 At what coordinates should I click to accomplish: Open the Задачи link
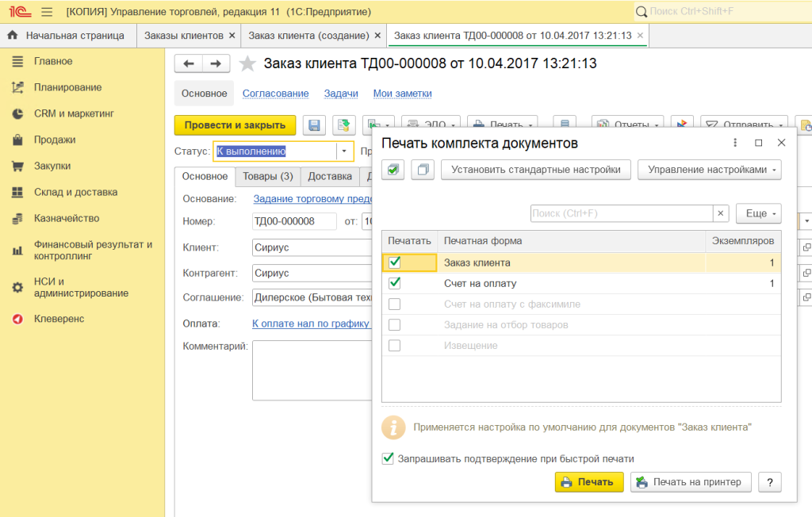(341, 94)
